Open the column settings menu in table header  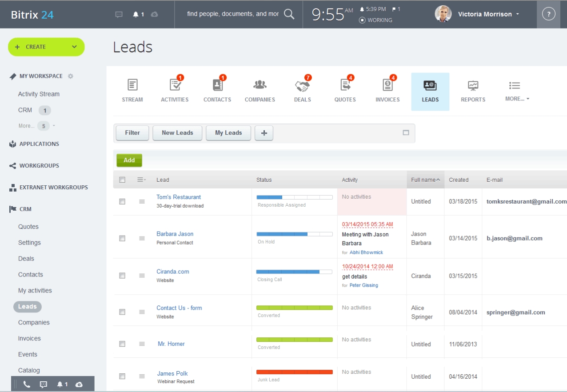pyautogui.click(x=142, y=180)
